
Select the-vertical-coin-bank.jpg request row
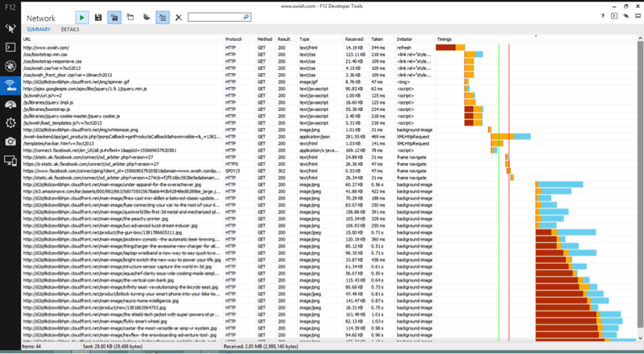coord(329,281)
